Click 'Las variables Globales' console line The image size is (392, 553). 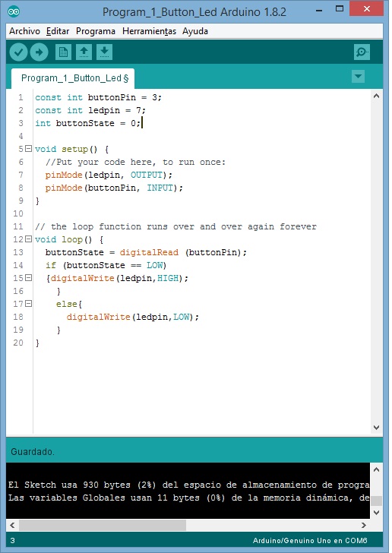pos(188,498)
